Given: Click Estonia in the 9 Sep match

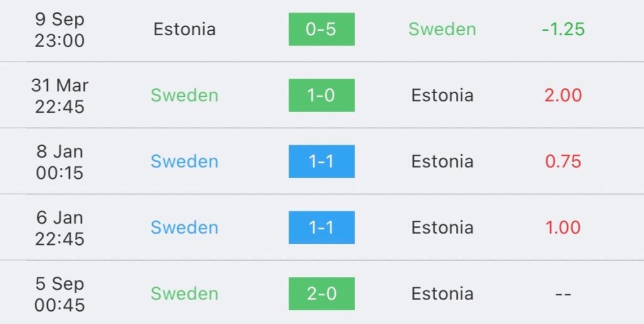Looking at the screenshot, I should [184, 29].
